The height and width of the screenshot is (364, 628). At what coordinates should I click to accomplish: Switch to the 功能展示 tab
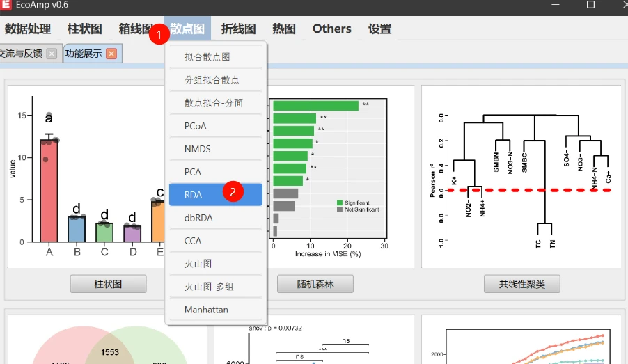tap(84, 54)
